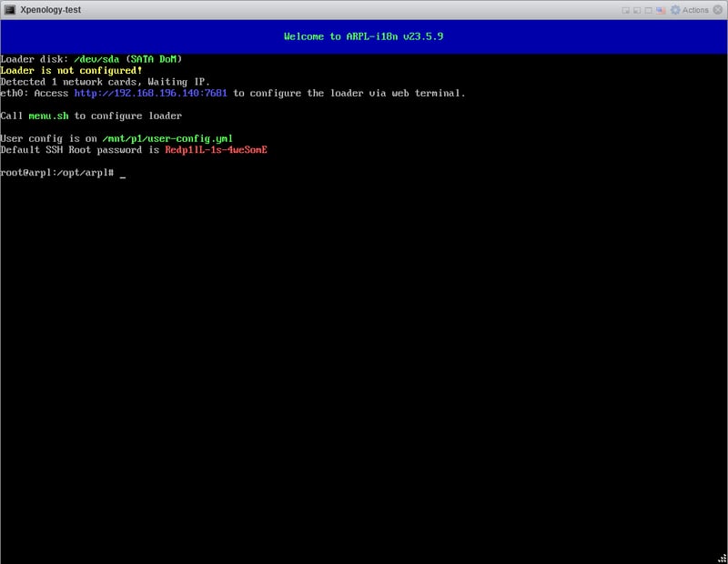Click the blue and red display icon
Viewport: 728px width, 564px height.
click(x=662, y=10)
